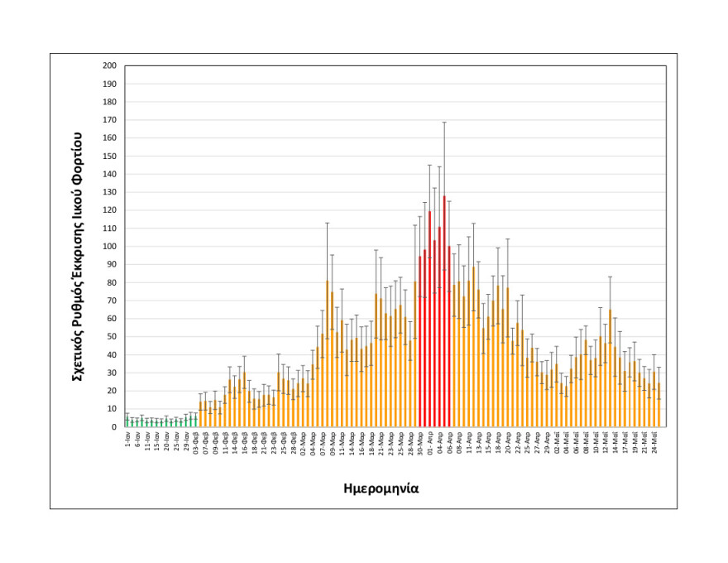The image size is (728, 563).
Task: Click top of the highest error bar whisker
Action: 444,123
